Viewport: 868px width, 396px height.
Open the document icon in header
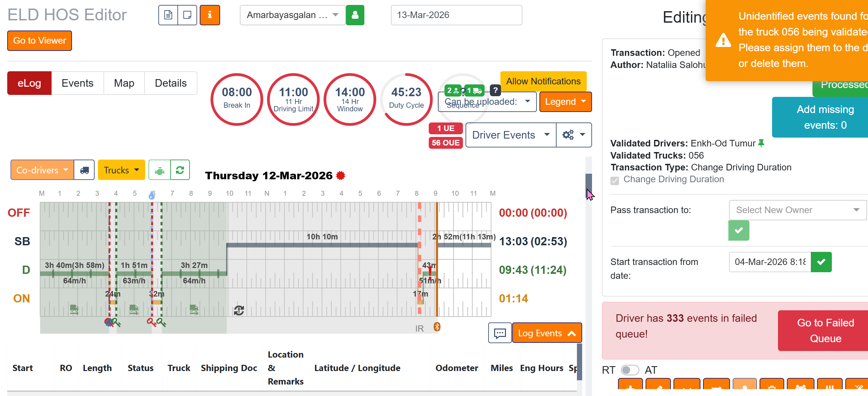pos(168,15)
